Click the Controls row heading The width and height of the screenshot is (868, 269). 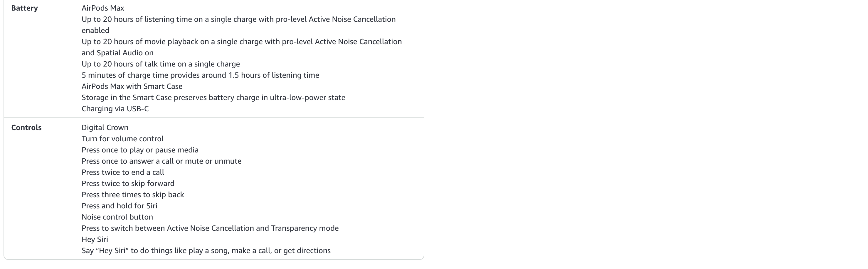(26, 127)
